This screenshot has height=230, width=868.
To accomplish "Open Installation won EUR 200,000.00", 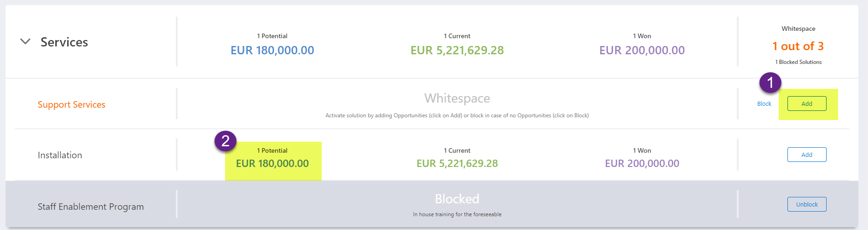I will click(x=642, y=164).
